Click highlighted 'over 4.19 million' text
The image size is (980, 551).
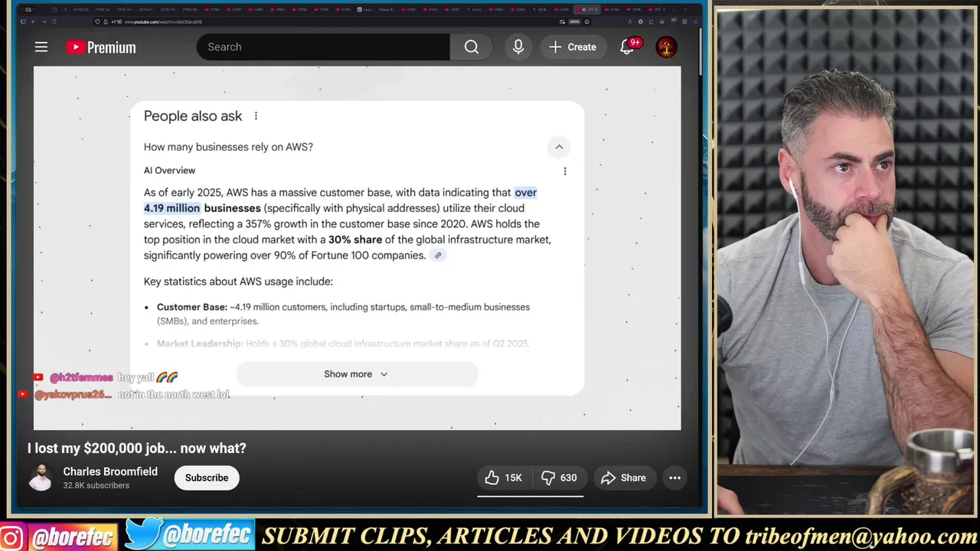point(341,201)
